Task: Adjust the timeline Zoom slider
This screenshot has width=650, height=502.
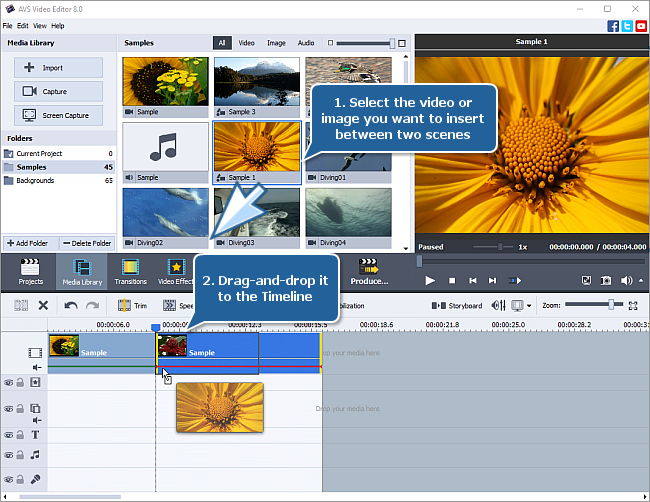Action: [x=609, y=305]
